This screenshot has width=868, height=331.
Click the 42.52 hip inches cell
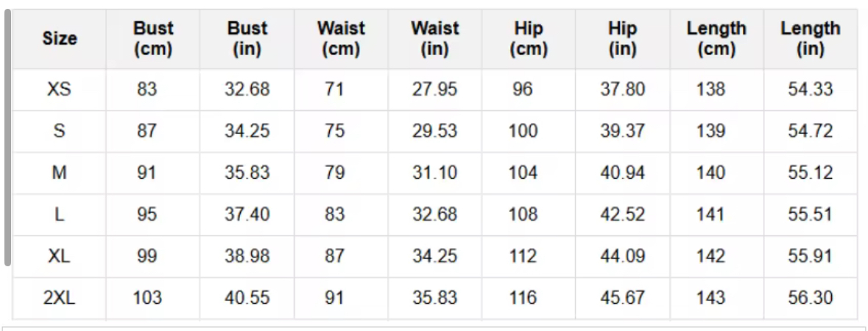pos(623,215)
